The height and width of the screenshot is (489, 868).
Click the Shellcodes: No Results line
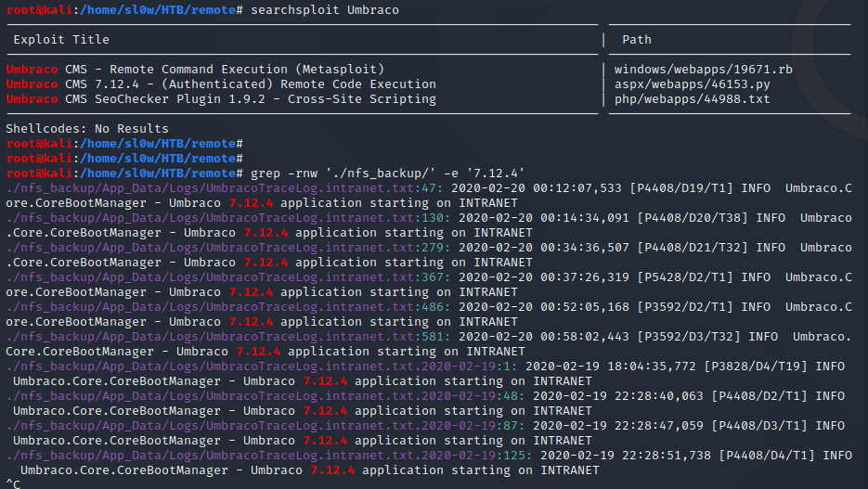coord(87,129)
